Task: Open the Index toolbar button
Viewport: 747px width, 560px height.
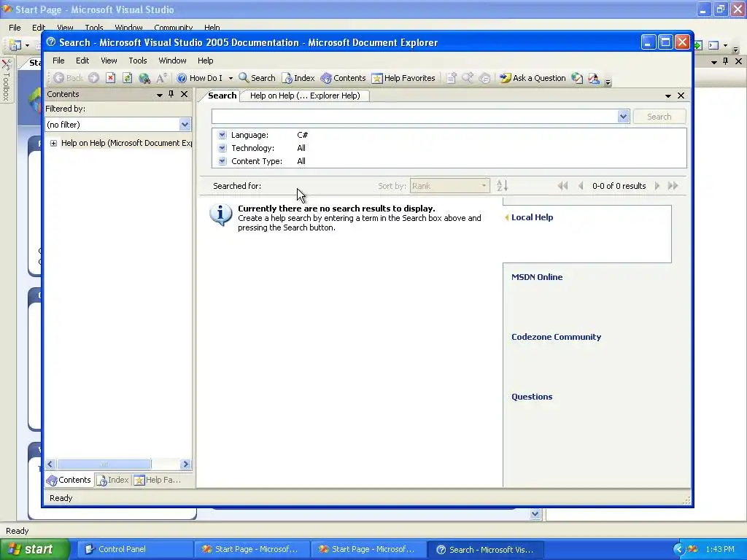Action: click(x=298, y=78)
